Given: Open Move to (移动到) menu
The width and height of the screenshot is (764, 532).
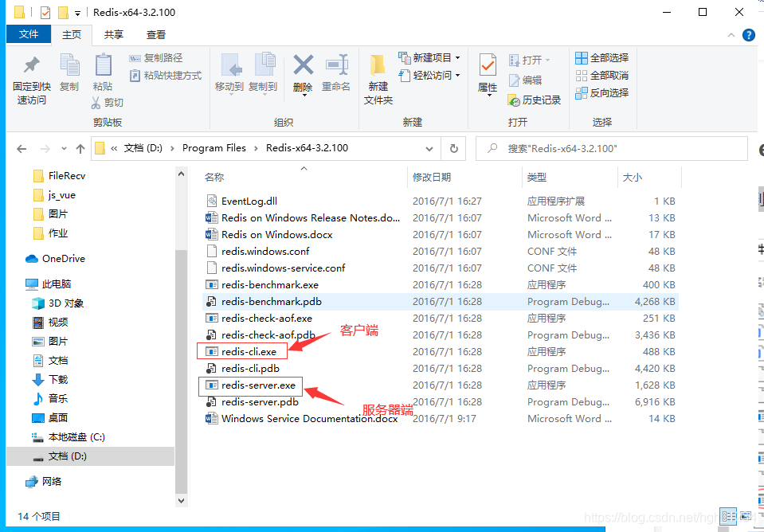Looking at the screenshot, I should (x=229, y=75).
